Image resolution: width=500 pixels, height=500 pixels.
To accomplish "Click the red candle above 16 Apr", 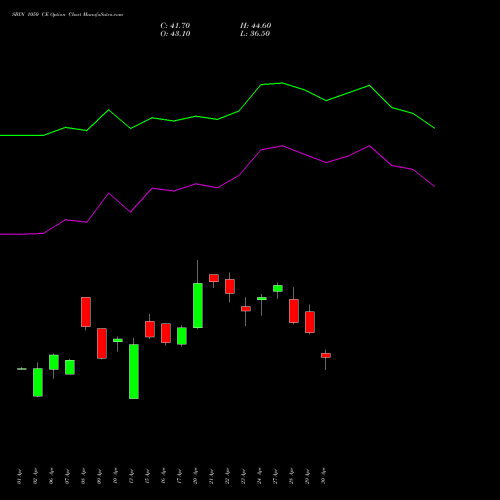I will pos(166,333).
